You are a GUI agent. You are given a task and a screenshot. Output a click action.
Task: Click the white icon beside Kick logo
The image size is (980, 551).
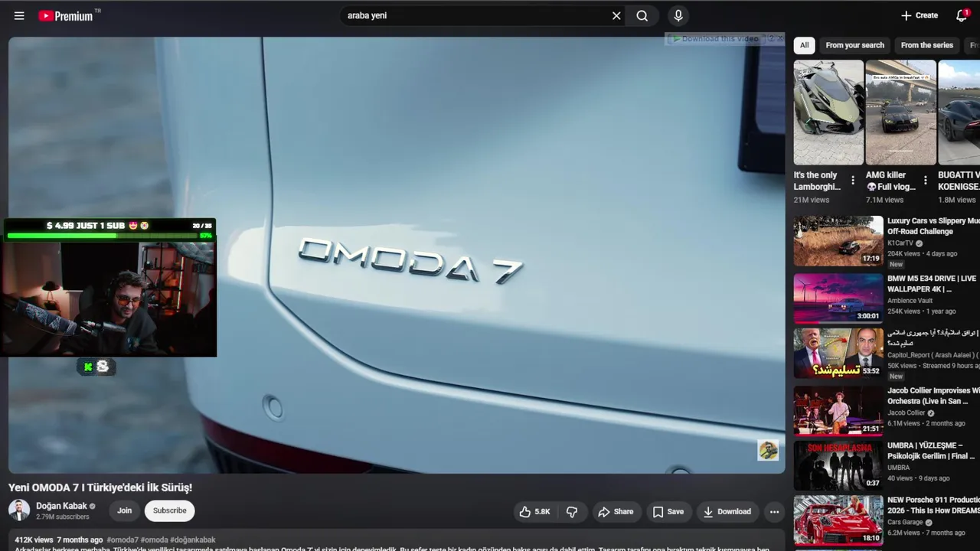point(103,367)
